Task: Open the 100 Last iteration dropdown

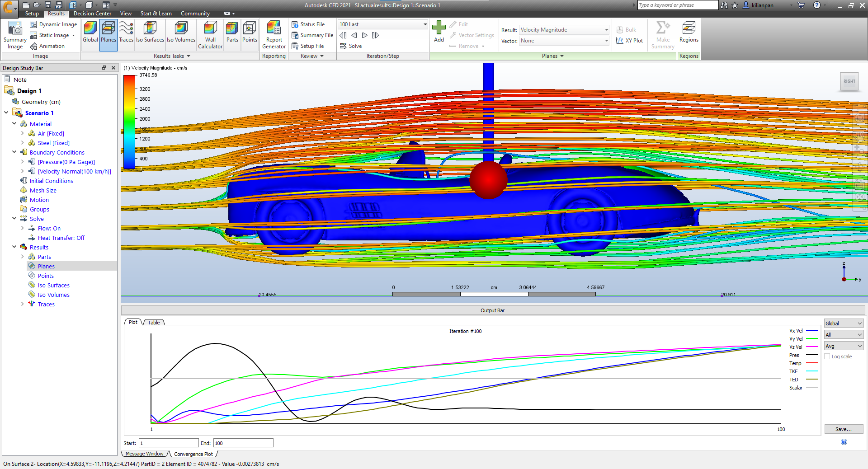Action: [383, 24]
